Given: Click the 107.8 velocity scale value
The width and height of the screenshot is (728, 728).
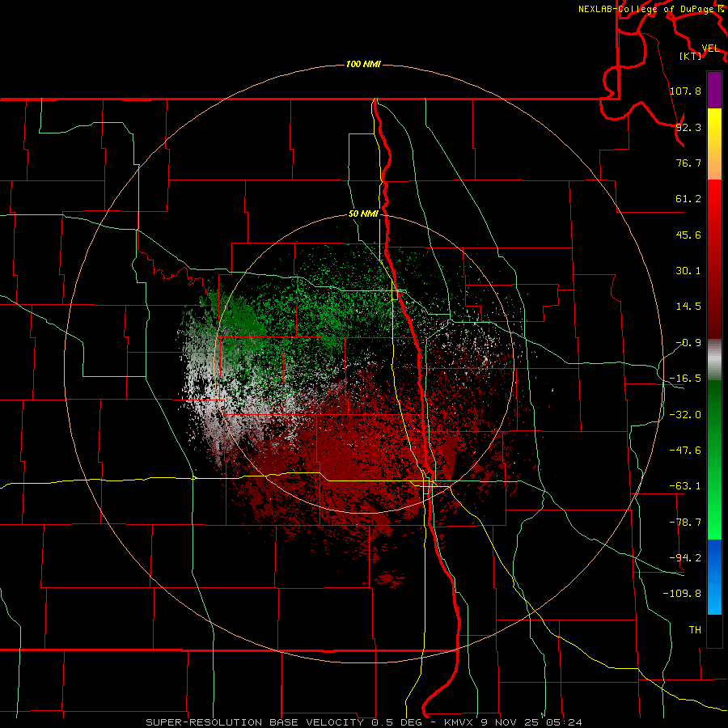Looking at the screenshot, I should click(685, 91).
